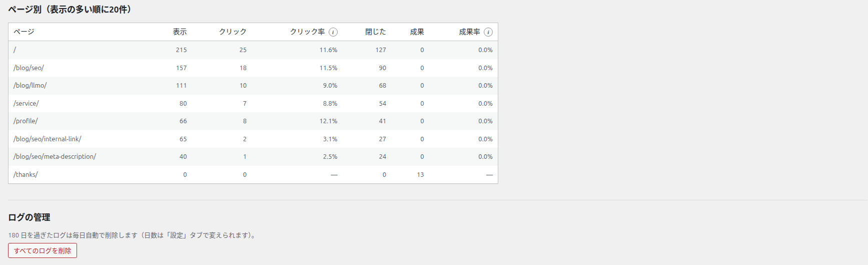Select the 閉じた column header

(376, 32)
